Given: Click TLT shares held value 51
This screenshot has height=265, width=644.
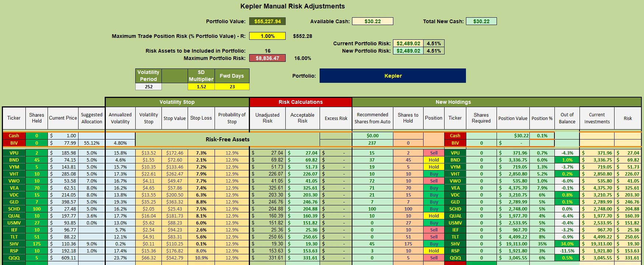Looking at the screenshot, I should [36, 237].
